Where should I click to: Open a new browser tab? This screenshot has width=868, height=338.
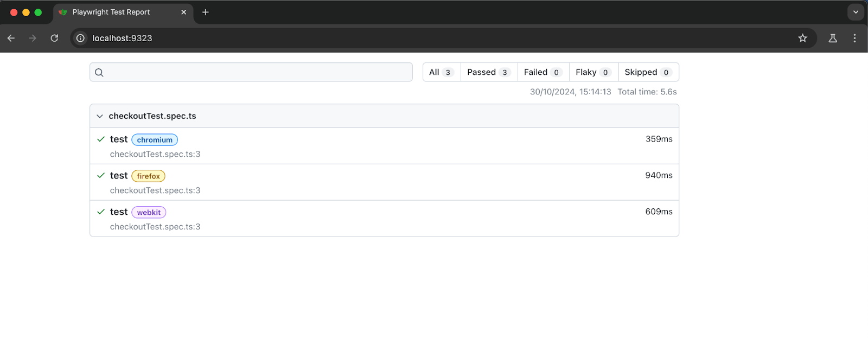coord(206,12)
